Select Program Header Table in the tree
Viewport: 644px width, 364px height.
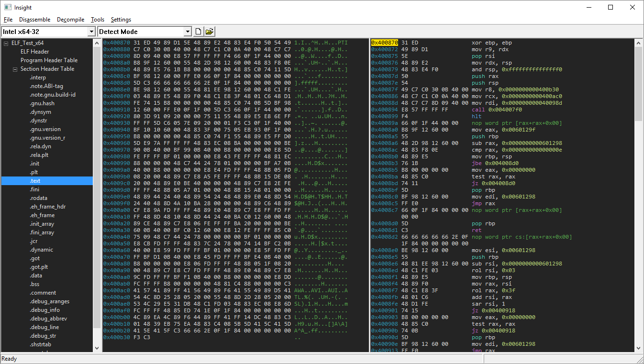coord(49,60)
